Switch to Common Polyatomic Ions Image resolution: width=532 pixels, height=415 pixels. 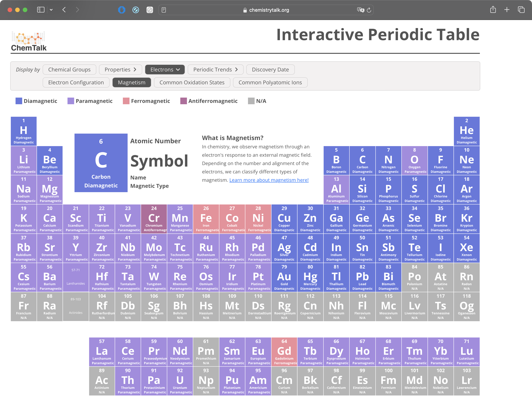(270, 82)
